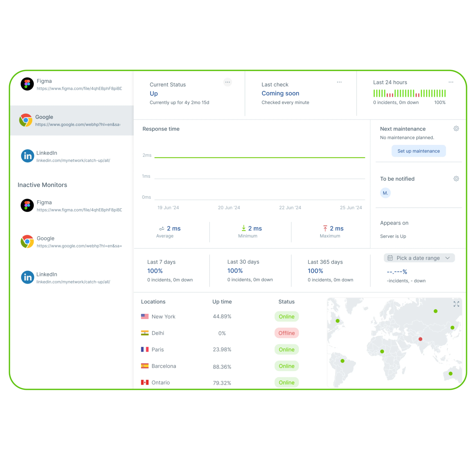Open the Last check options menu
Viewport: 476px width, 476px height.
(339, 82)
